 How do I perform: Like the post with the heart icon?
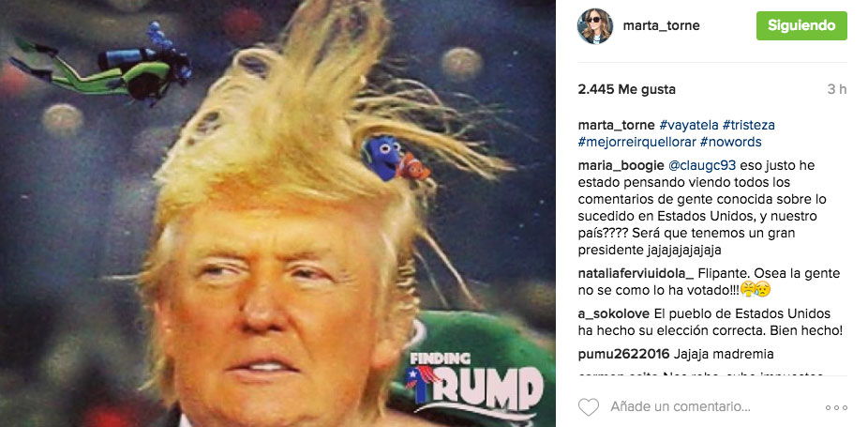pyautogui.click(x=589, y=407)
